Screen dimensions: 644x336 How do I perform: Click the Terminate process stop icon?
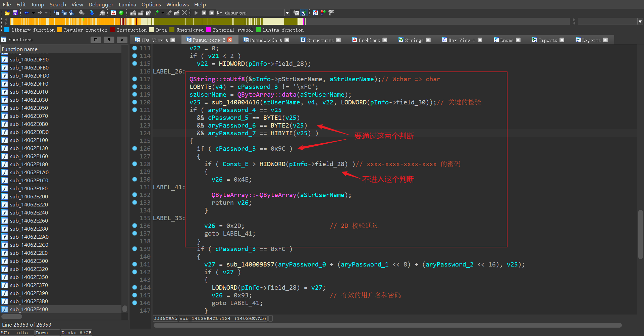pyautogui.click(x=212, y=13)
